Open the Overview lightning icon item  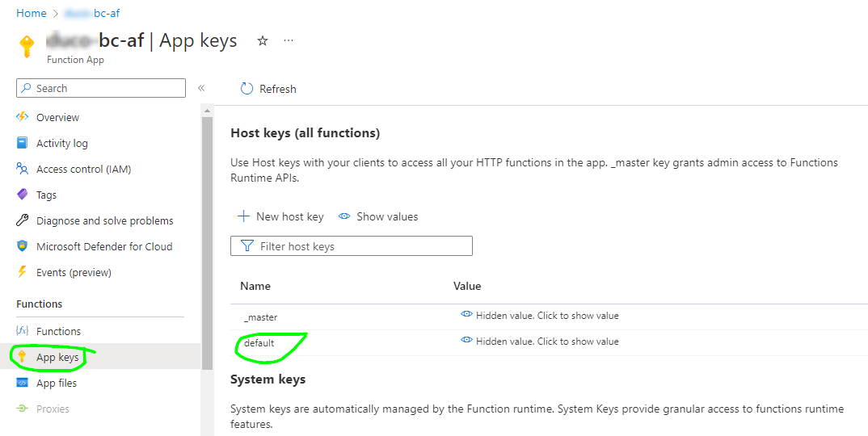coord(22,117)
